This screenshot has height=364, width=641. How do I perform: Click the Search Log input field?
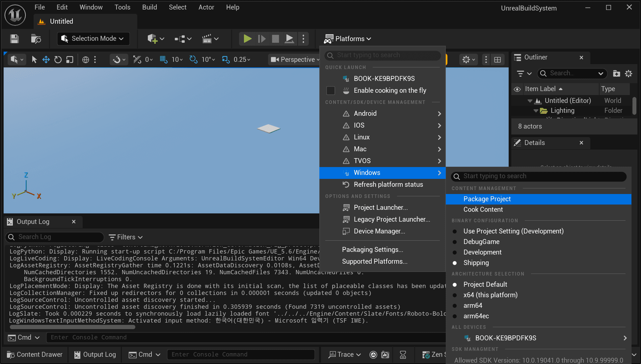pyautogui.click(x=56, y=237)
